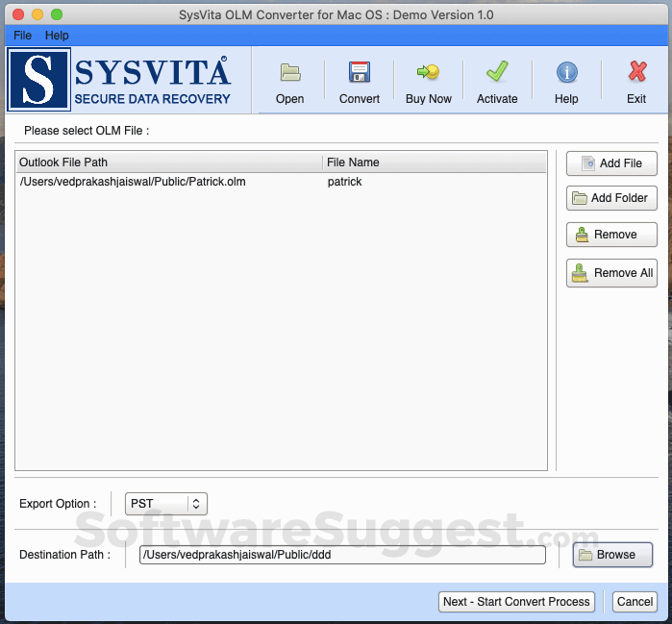Select the Patrick.olm file path row
672x624 pixels.
tap(281, 182)
